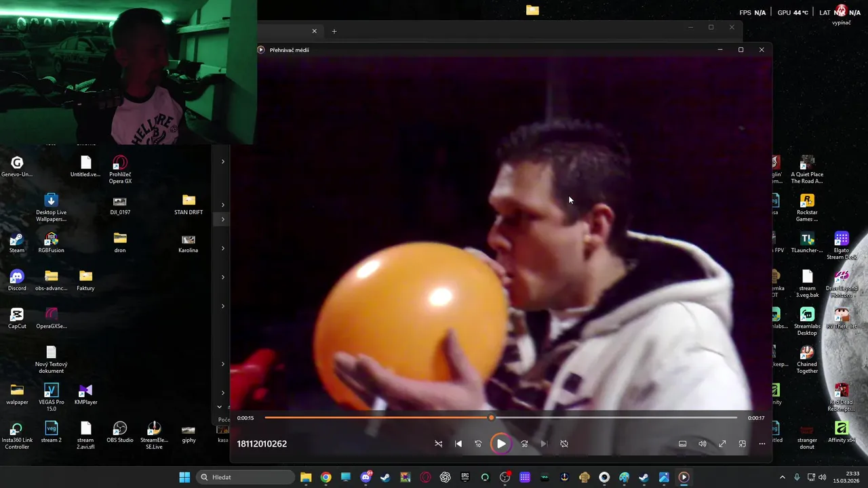The image size is (868, 488).
Task: Open DJI_0197 video file
Action: [120, 205]
